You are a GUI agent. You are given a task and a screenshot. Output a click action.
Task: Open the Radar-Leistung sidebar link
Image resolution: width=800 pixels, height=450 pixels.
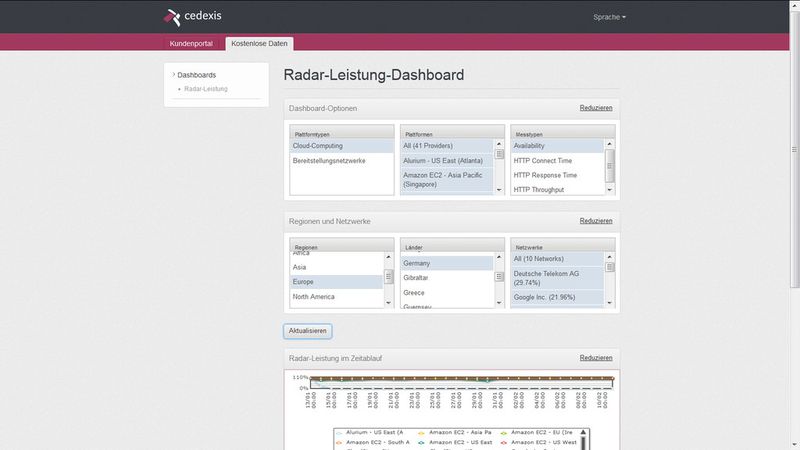tap(206, 89)
